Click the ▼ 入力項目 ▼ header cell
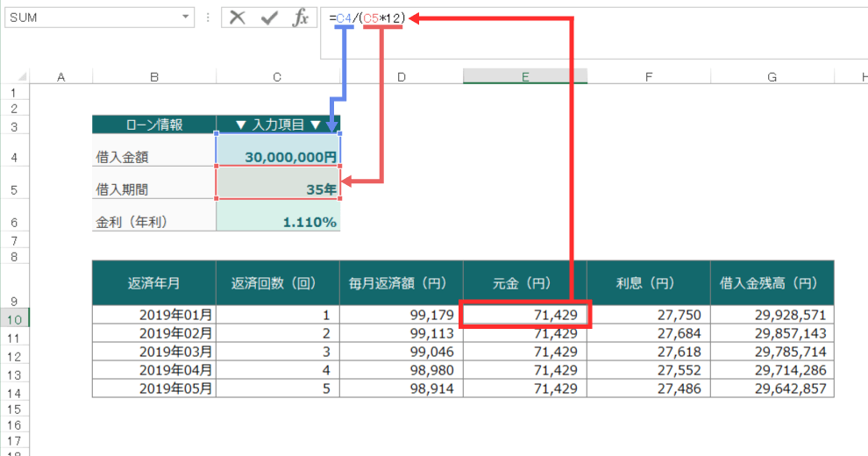The image size is (868, 456). [278, 125]
